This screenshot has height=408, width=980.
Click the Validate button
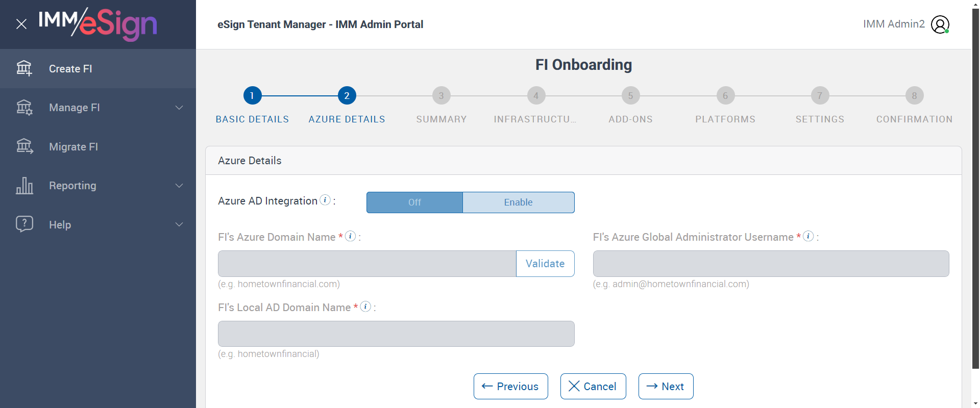pyautogui.click(x=545, y=264)
